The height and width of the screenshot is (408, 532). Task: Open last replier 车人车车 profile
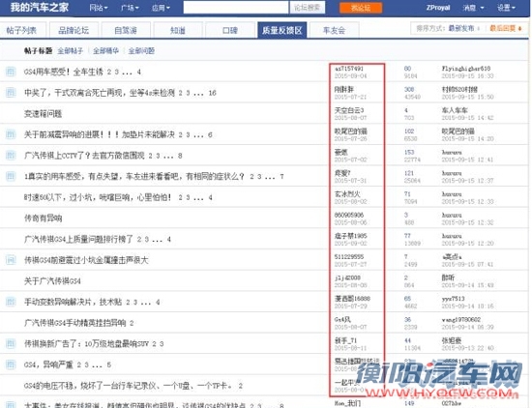coord(455,110)
